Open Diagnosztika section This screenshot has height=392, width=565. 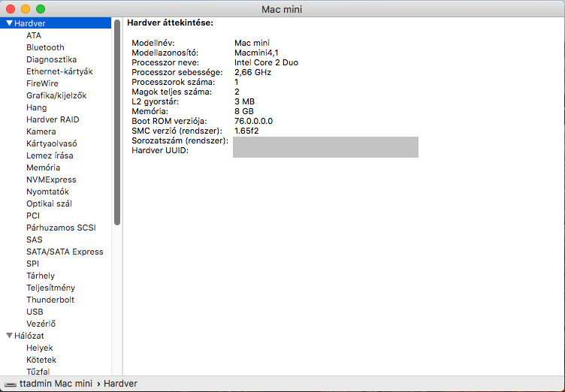coord(52,59)
